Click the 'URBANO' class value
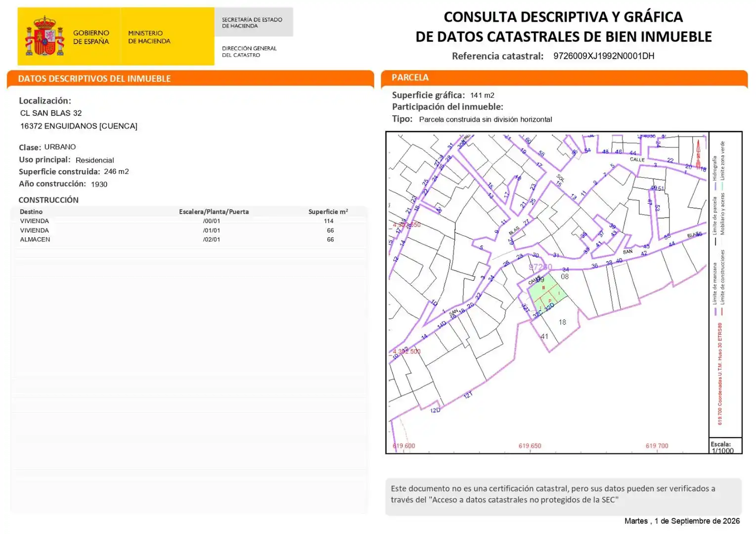The height and width of the screenshot is (534, 756). [x=60, y=147]
